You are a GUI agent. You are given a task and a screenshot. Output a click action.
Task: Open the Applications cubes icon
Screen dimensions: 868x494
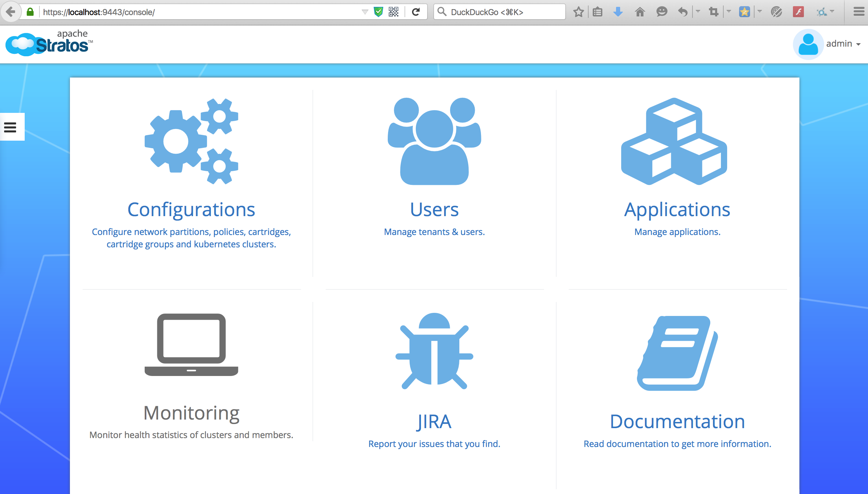(674, 141)
